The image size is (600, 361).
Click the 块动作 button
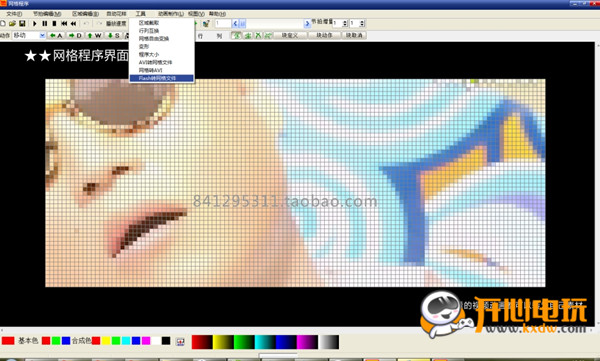tap(324, 35)
